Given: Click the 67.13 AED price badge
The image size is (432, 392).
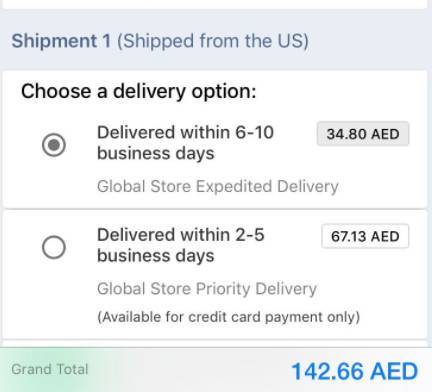Looking at the screenshot, I should click(365, 236).
